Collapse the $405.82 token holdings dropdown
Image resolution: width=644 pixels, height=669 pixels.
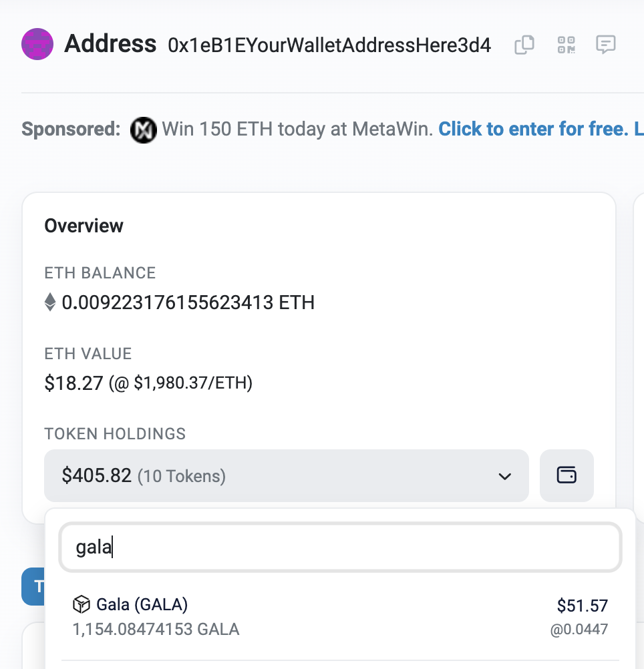[287, 475]
